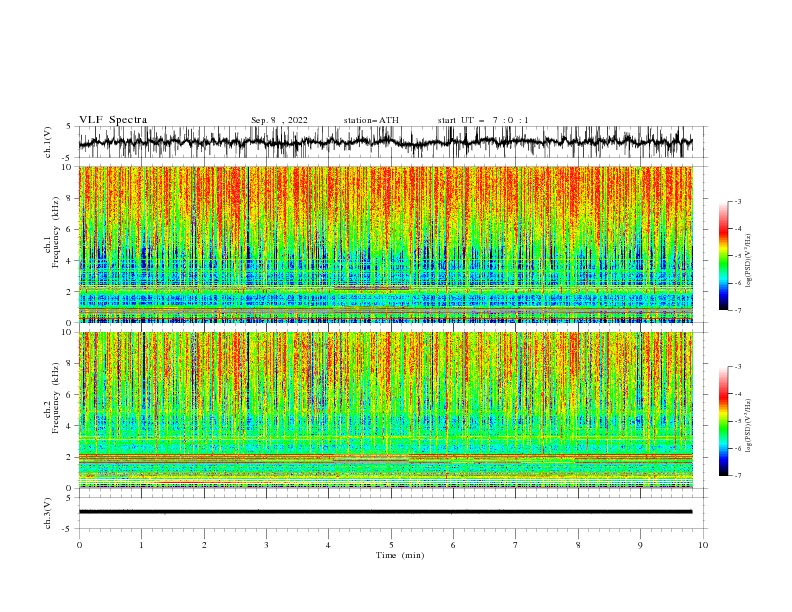792x612 pixels.
Task: Click the '6' kHz tick on ch.2 axis
Action: click(71, 395)
